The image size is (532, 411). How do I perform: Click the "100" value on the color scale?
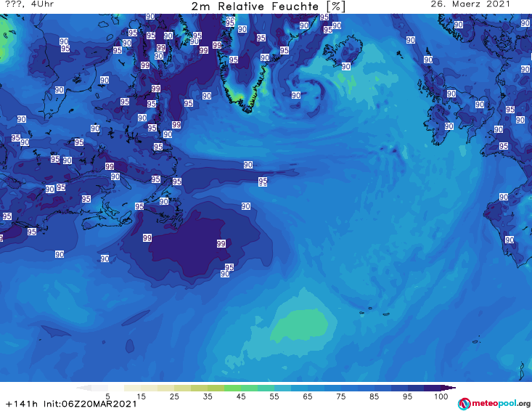441,396
